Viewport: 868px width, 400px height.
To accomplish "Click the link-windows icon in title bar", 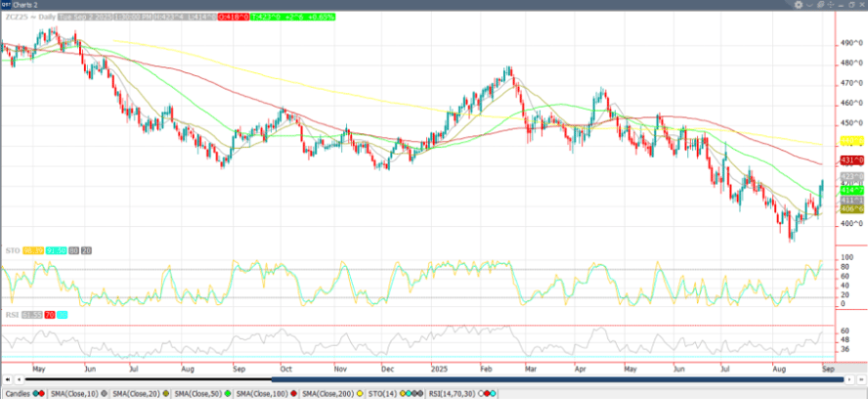I will (x=820, y=5).
